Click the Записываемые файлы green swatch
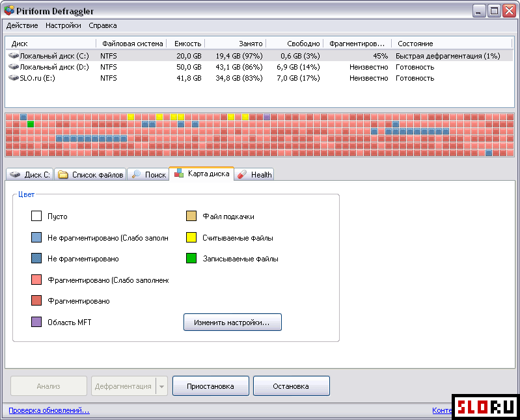Viewport: 520px width, 420px height. 191,258
